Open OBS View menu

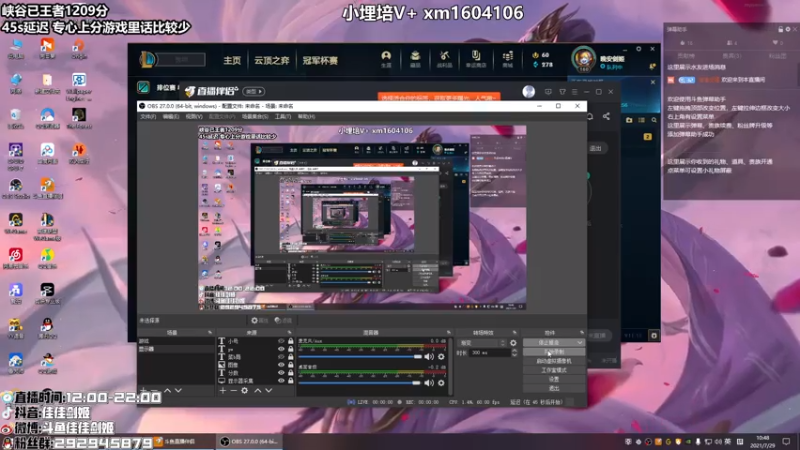194,117
